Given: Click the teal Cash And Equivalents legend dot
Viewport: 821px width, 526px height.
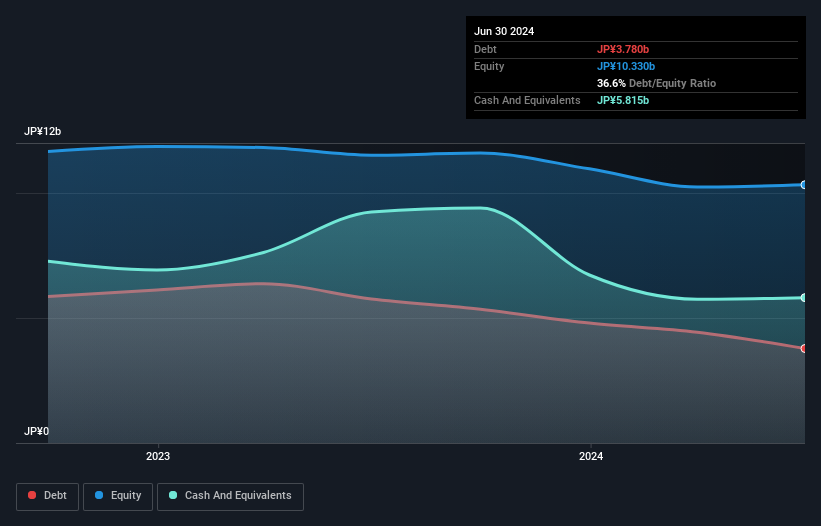Looking at the screenshot, I should click(x=173, y=495).
